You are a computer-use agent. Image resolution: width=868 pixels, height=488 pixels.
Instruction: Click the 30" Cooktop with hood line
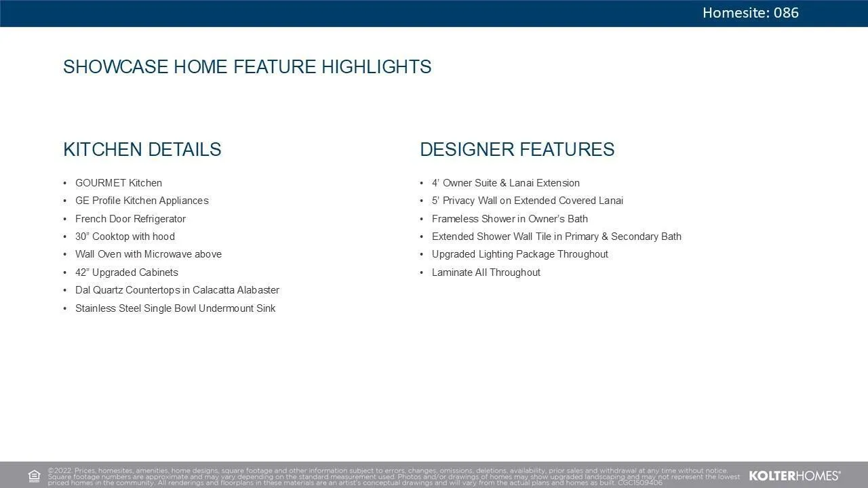[x=125, y=237]
